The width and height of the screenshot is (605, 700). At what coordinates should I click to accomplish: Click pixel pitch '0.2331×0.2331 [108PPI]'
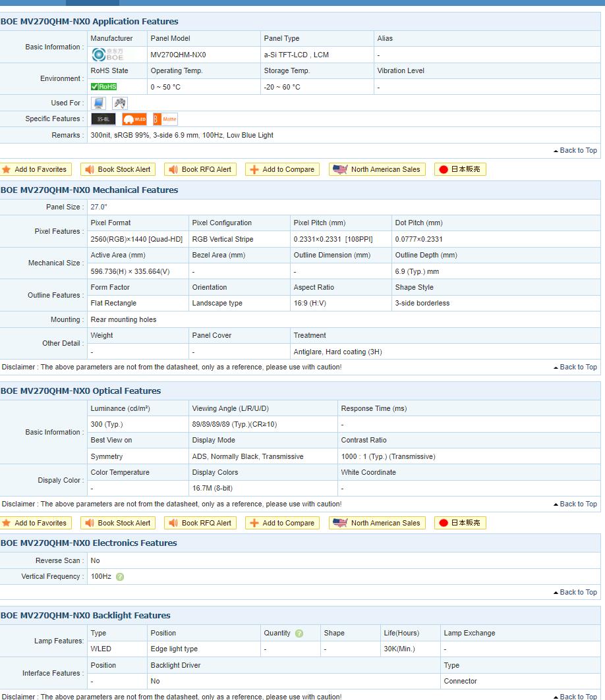[x=333, y=239]
